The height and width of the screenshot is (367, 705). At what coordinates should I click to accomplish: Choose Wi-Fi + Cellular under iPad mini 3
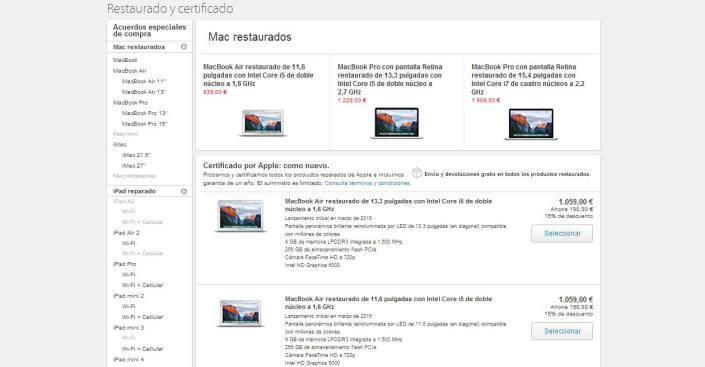click(x=143, y=349)
